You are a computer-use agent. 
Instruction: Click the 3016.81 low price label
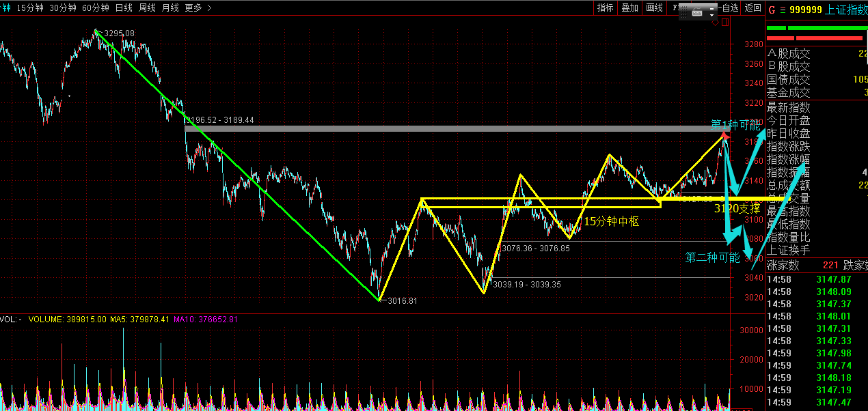click(402, 300)
